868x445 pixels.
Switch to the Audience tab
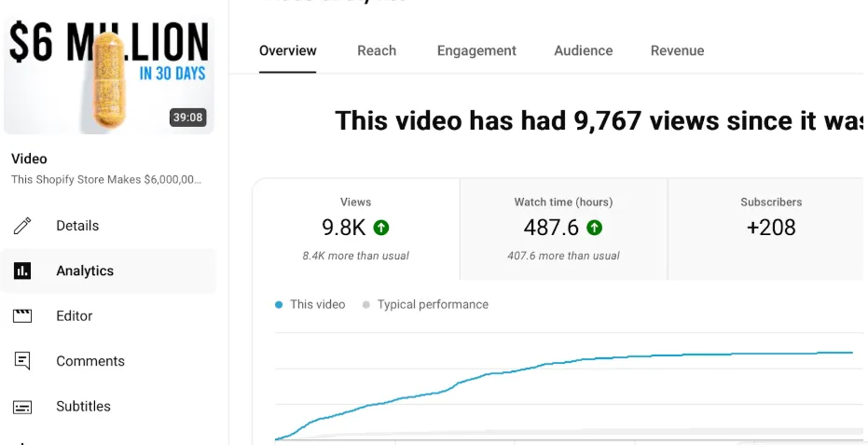pyautogui.click(x=584, y=51)
